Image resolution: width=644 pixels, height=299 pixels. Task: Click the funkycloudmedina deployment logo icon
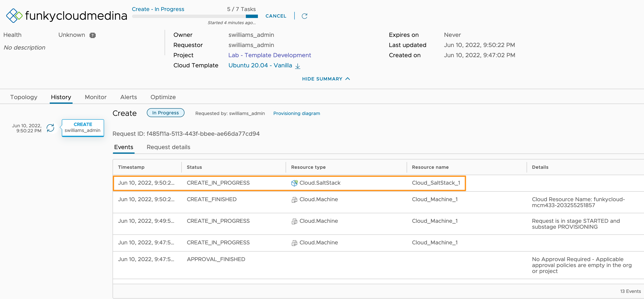pos(14,15)
